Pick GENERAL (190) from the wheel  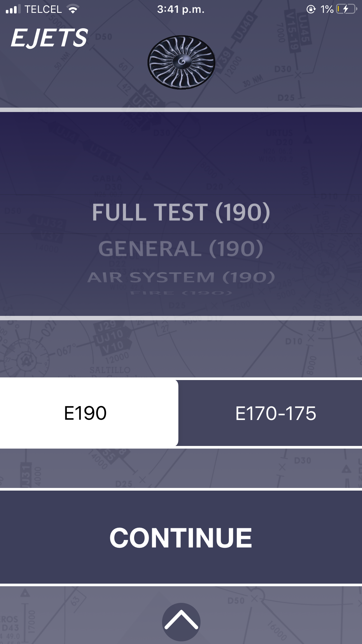pos(181,249)
